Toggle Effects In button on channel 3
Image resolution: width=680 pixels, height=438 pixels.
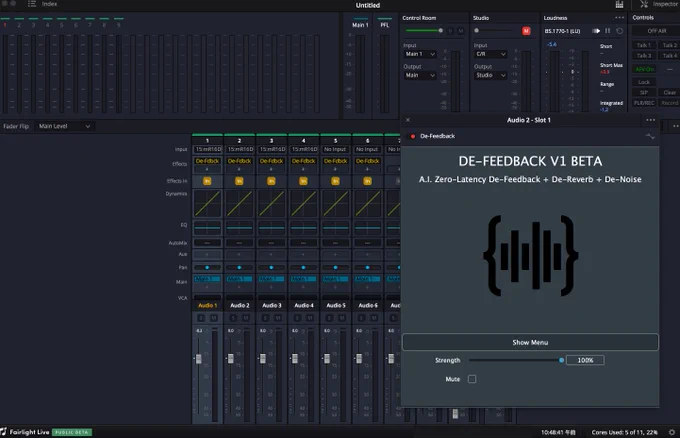pyautogui.click(x=271, y=181)
